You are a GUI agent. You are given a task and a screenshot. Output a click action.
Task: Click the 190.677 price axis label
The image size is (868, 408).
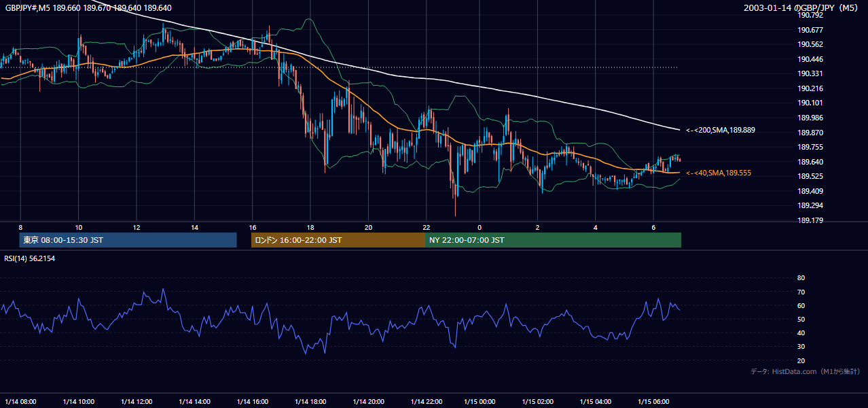coord(810,30)
